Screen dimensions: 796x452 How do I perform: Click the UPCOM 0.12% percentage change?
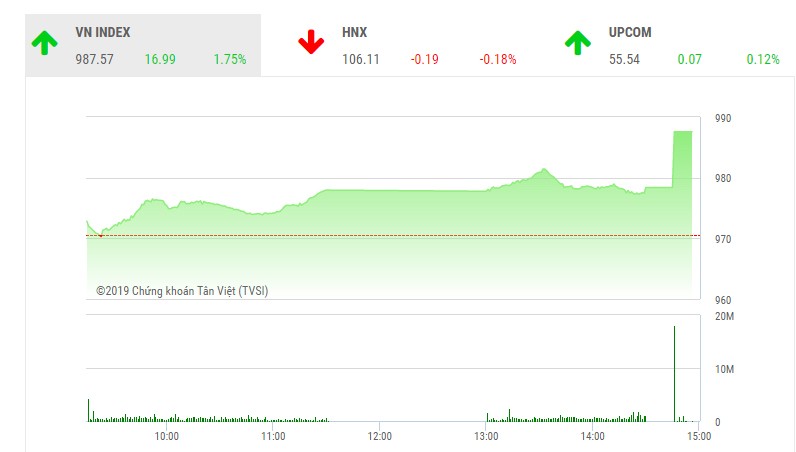pos(762,59)
